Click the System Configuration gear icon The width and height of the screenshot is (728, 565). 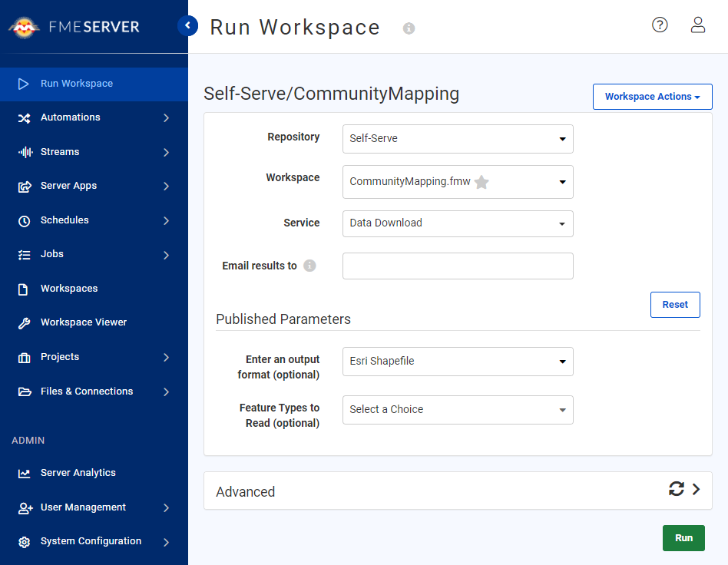click(x=24, y=542)
